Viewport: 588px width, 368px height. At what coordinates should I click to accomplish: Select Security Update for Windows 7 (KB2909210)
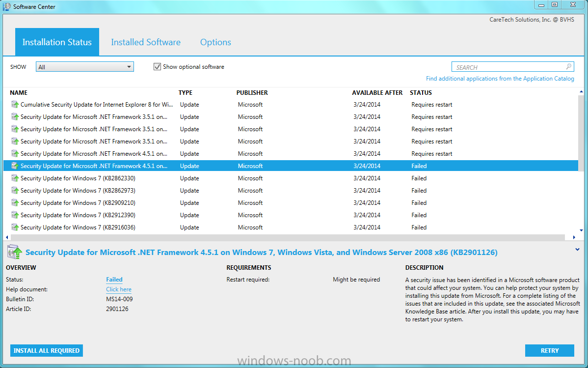(291, 203)
